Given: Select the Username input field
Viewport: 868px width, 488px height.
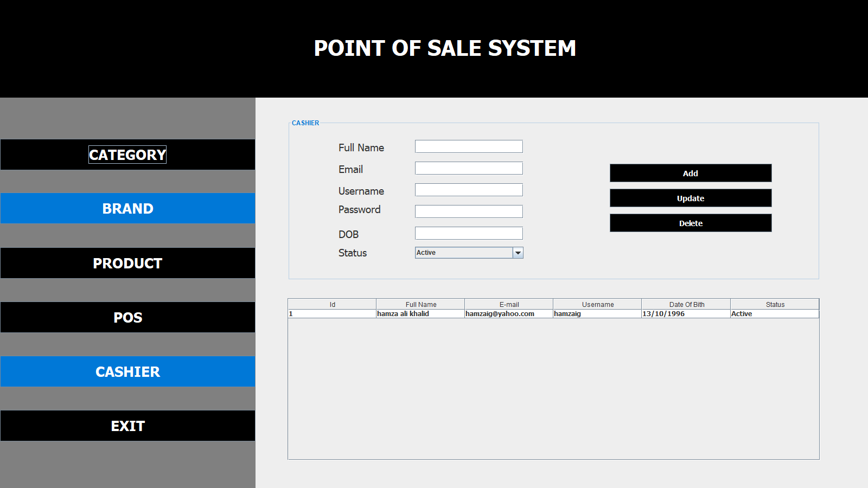Looking at the screenshot, I should [x=469, y=190].
